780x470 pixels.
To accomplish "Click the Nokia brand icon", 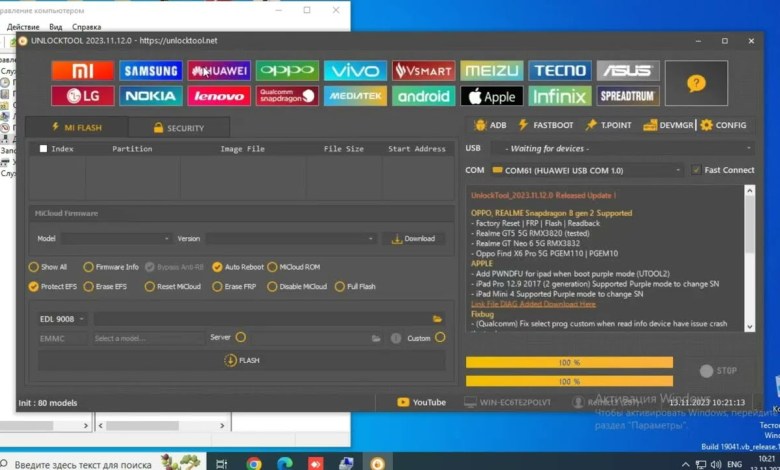I will coord(150,97).
